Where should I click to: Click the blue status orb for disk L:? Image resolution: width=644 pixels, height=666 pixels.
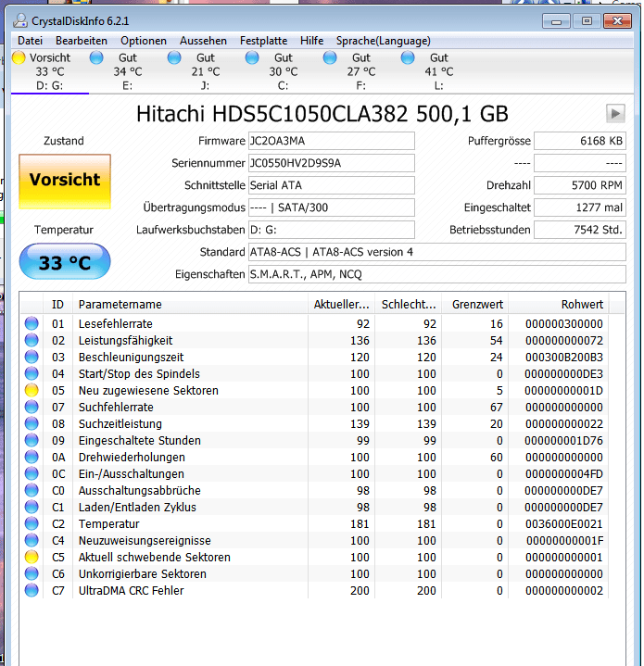point(408,57)
